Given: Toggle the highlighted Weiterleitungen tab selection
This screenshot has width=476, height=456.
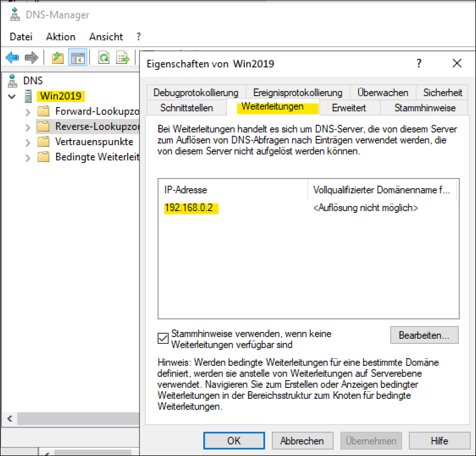Looking at the screenshot, I should 272,107.
